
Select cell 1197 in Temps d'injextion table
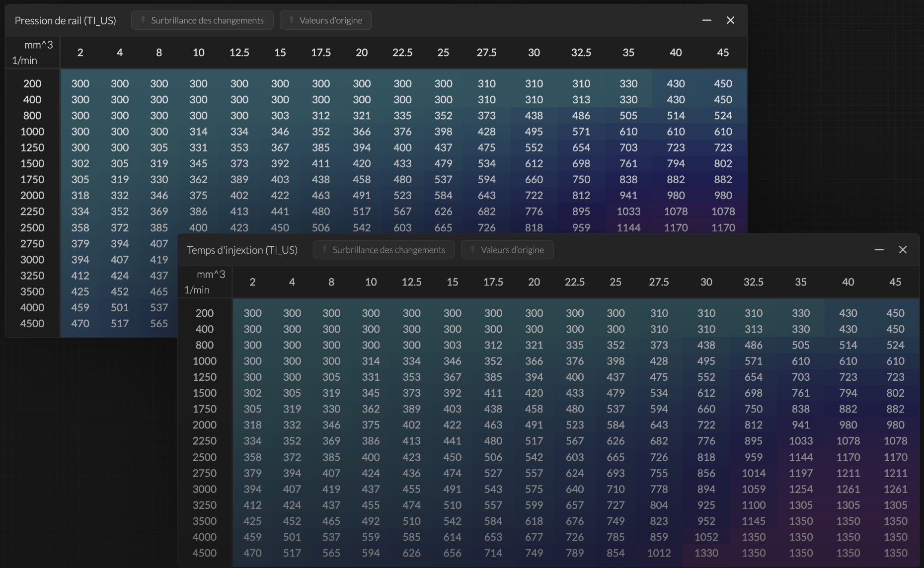coord(800,473)
